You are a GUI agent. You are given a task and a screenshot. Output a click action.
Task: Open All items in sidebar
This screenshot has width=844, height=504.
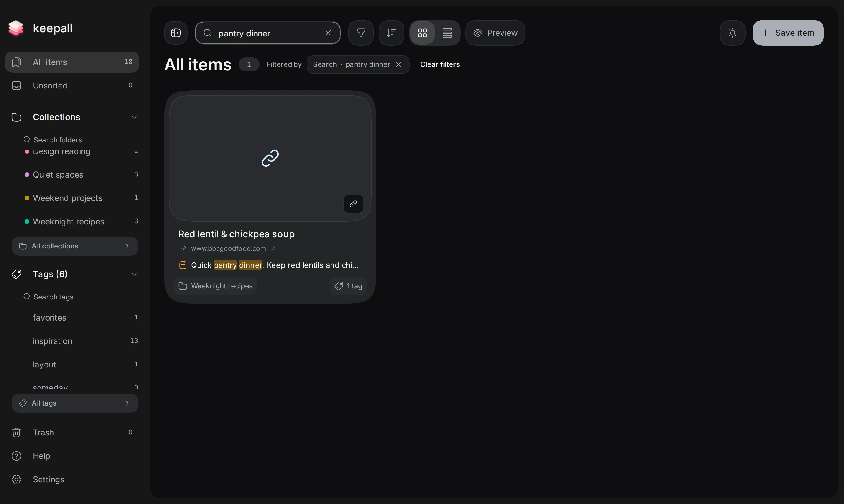(72, 62)
